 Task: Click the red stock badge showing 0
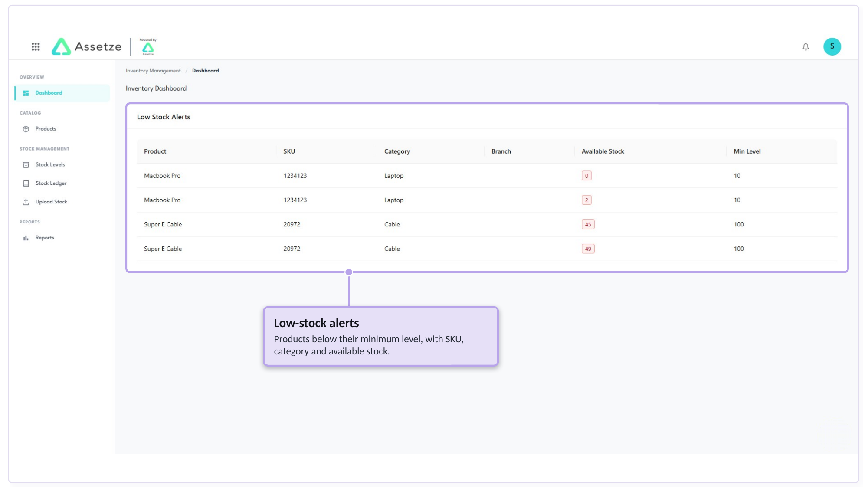point(586,176)
